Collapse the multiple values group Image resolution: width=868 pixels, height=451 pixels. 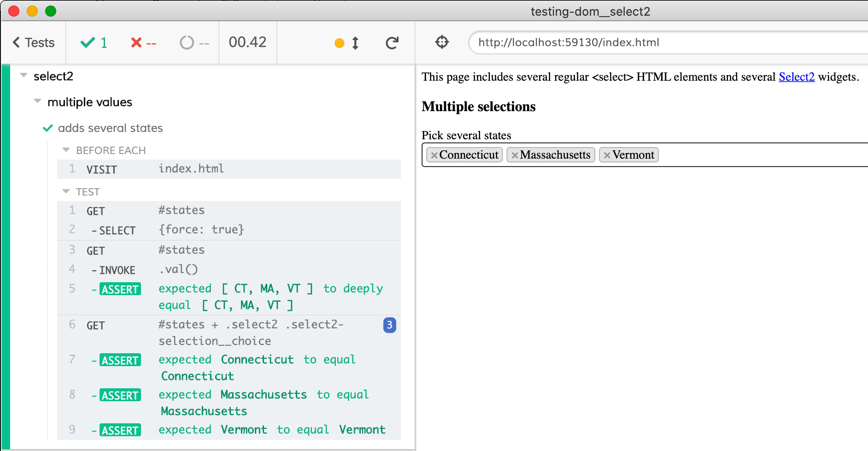coord(38,101)
